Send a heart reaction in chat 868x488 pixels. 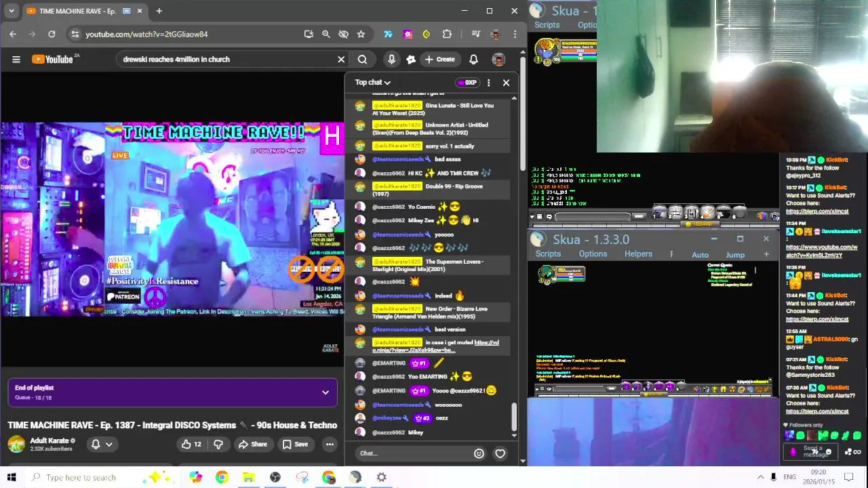(500, 453)
